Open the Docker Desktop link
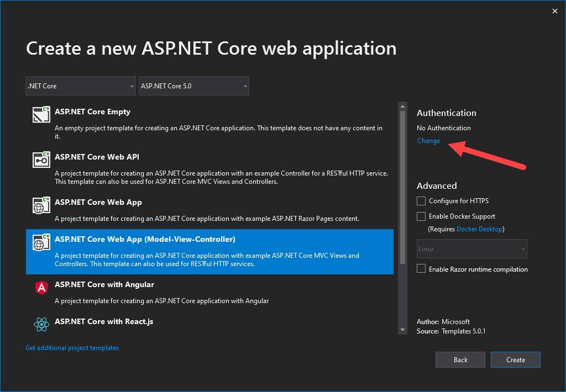566x392 pixels. coord(480,229)
